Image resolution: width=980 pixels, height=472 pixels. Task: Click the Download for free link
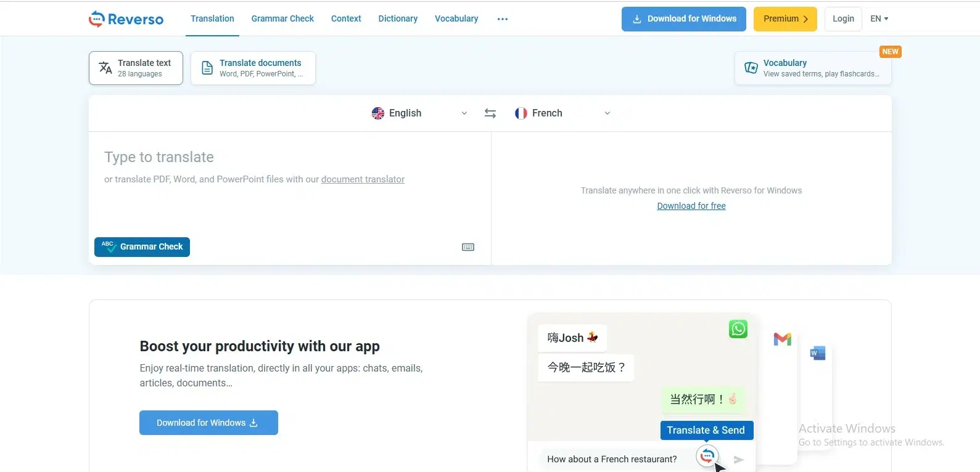coord(691,206)
